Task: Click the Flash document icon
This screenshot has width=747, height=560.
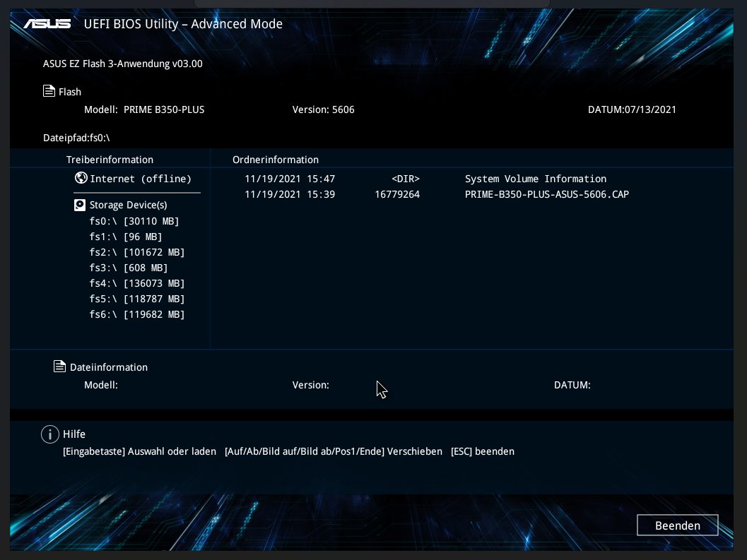Action: [x=49, y=91]
